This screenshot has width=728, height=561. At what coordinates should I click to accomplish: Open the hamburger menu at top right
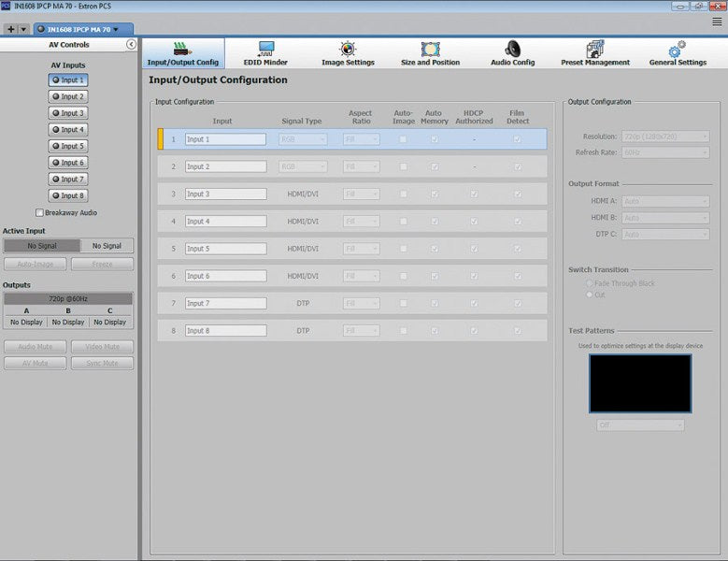pos(717,22)
